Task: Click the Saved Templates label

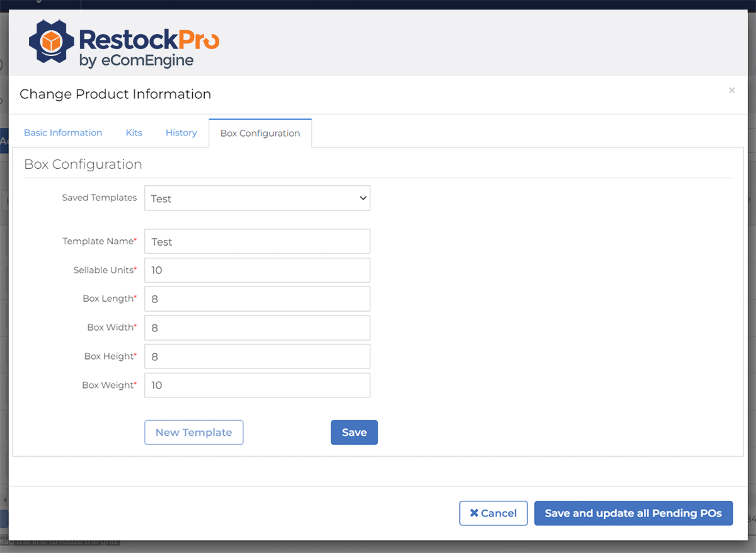Action: 100,198
